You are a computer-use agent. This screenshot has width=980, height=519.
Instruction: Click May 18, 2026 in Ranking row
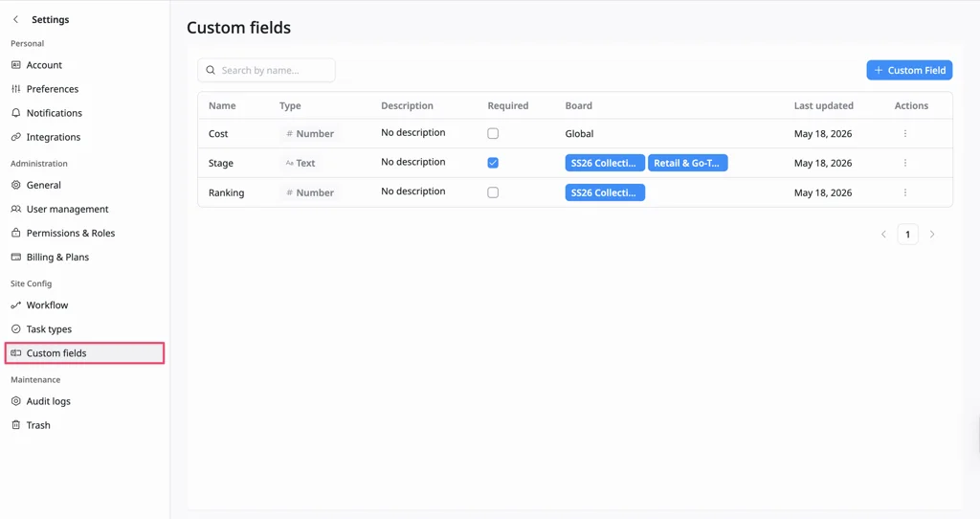point(823,192)
